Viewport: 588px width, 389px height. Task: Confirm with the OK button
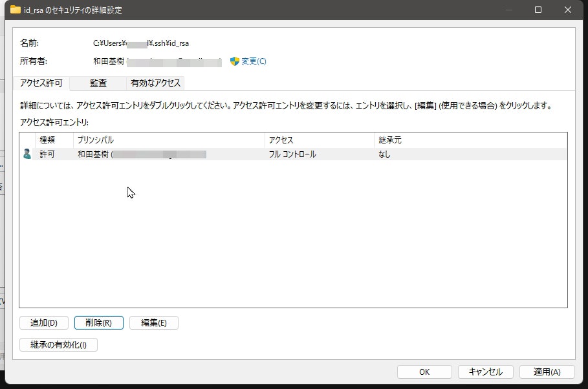424,372
